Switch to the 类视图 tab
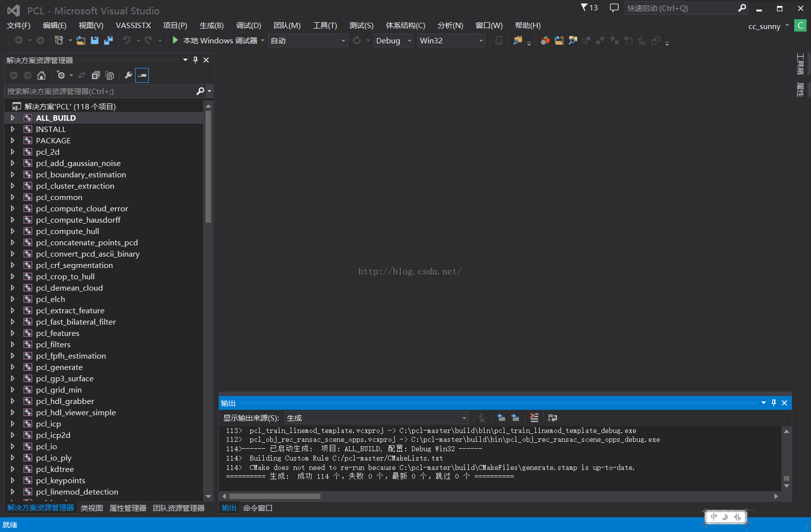 click(92, 508)
